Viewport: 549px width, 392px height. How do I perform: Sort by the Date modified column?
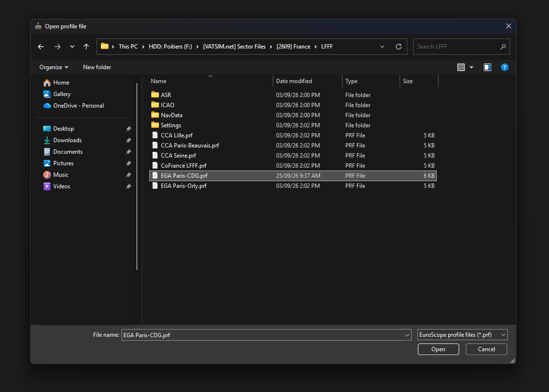pos(307,81)
